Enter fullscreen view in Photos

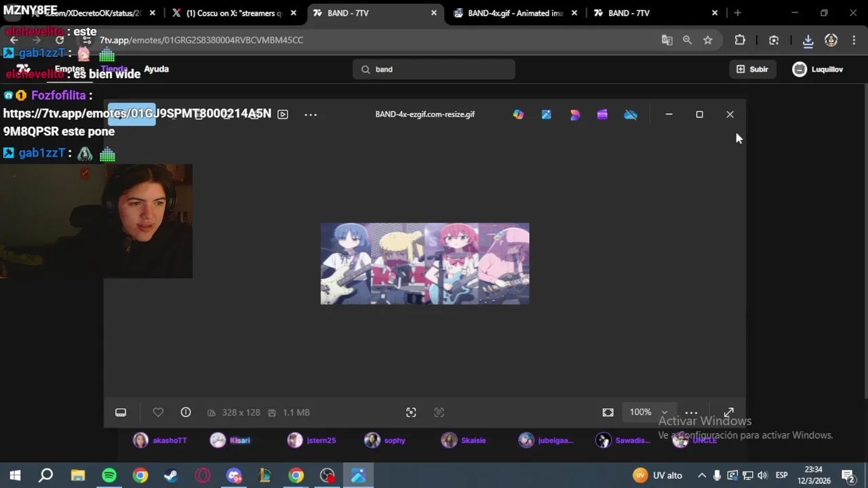click(x=729, y=412)
